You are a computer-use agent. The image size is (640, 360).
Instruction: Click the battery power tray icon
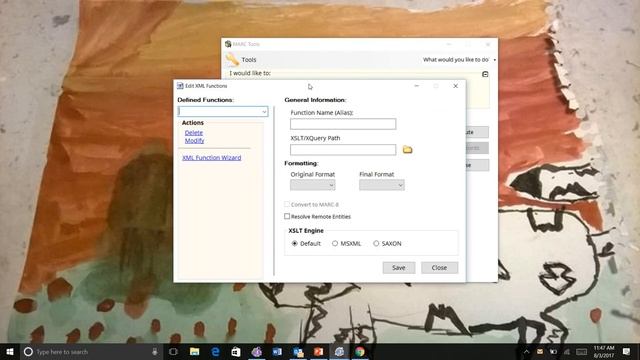coord(553,351)
